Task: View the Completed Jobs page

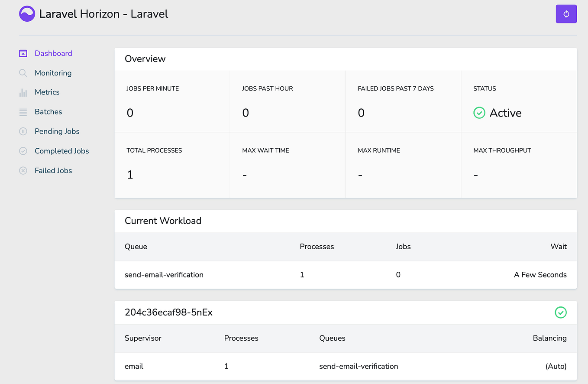Action: pos(62,151)
